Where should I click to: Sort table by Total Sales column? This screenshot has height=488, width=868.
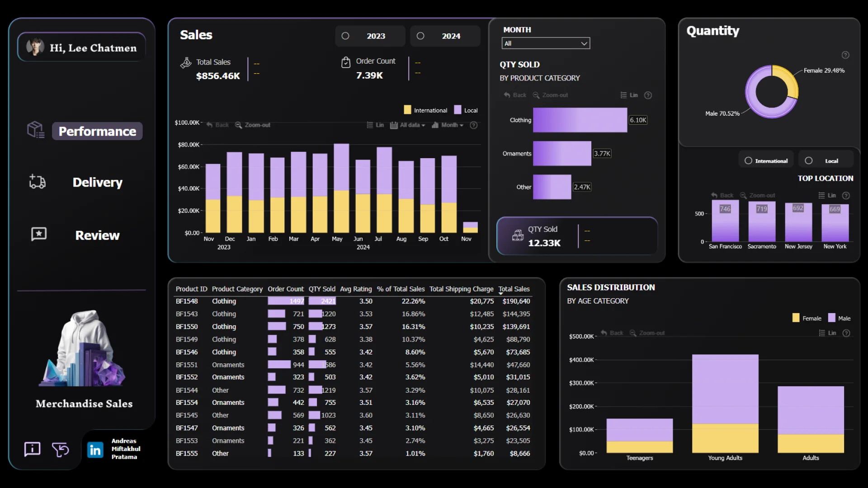pyautogui.click(x=514, y=289)
